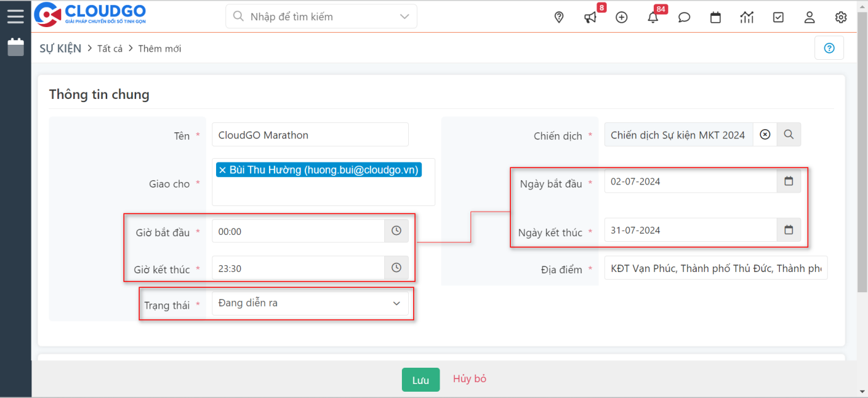Click the quick-add plus icon
Viewport: 868px width, 398px height.
pyautogui.click(x=621, y=17)
